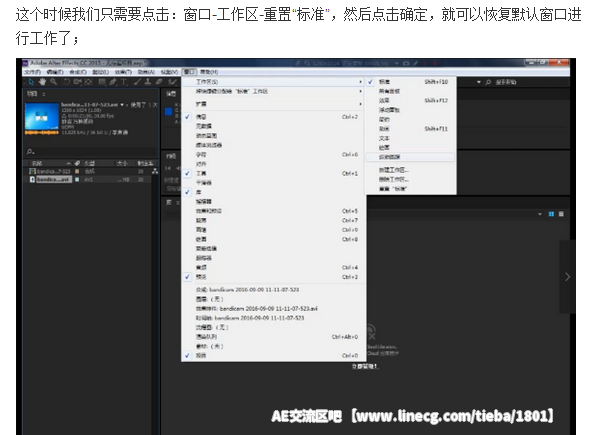The width and height of the screenshot is (595, 435).
Task: Select the 效果 workspace (Shift+F12)
Action: (411, 101)
